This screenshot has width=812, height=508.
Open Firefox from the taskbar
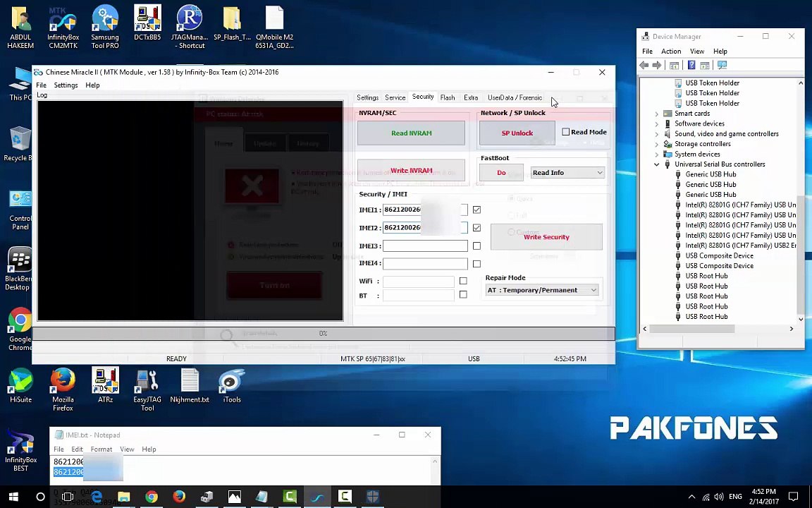(x=179, y=497)
